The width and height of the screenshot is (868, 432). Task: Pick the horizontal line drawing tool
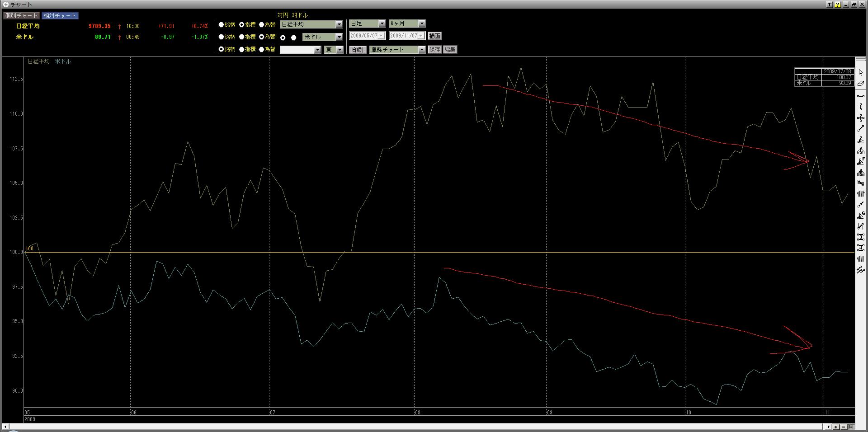click(860, 96)
